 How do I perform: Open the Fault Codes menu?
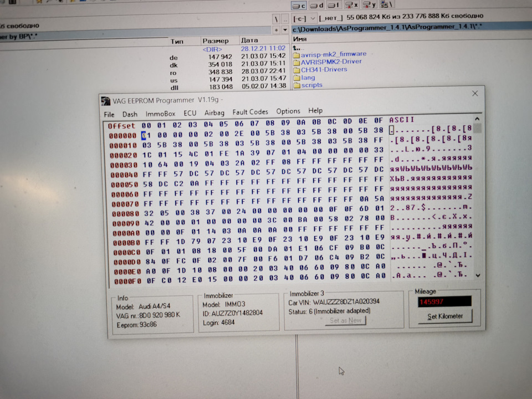point(250,111)
